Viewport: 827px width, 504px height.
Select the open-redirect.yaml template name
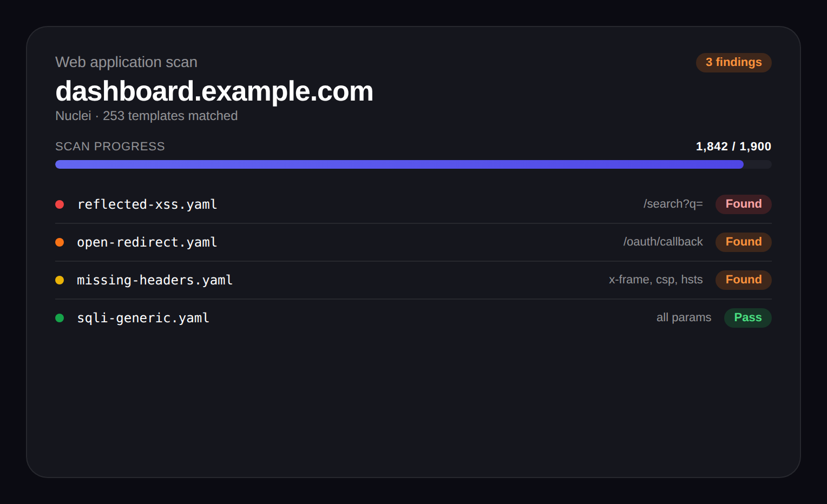[147, 242]
